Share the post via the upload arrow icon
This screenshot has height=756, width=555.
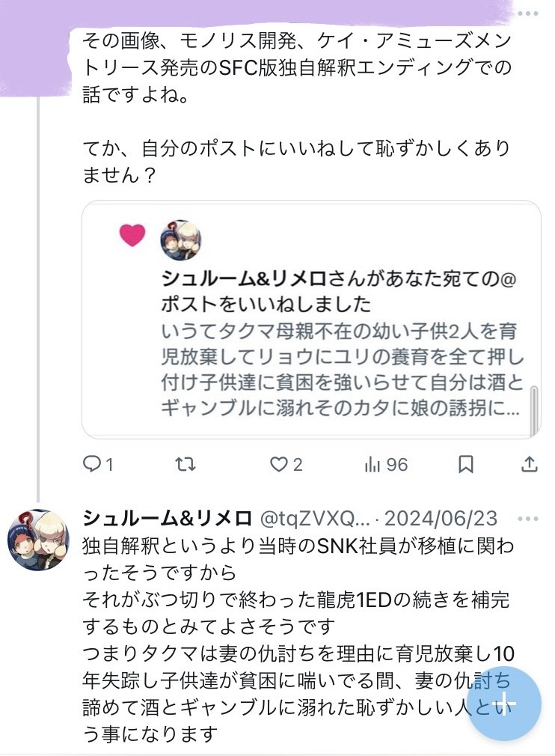click(529, 465)
